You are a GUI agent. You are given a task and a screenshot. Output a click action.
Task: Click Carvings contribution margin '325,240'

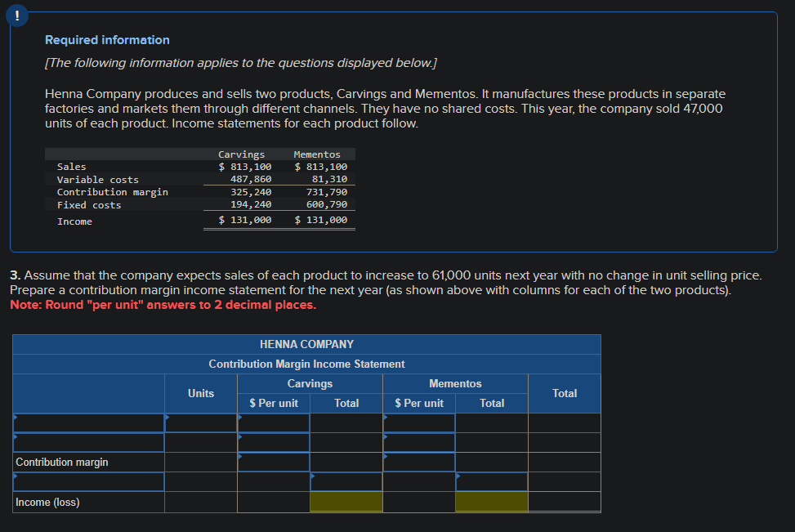251,192
